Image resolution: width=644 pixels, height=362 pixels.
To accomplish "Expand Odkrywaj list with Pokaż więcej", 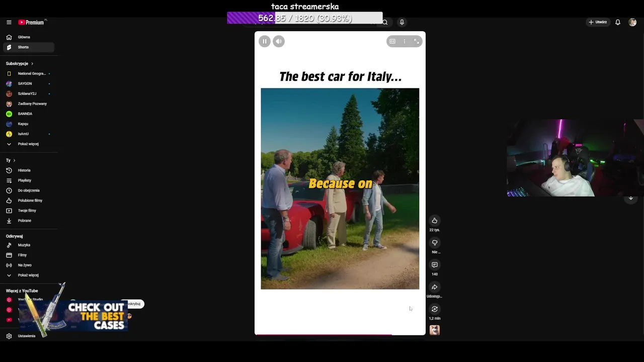I will [28, 275].
